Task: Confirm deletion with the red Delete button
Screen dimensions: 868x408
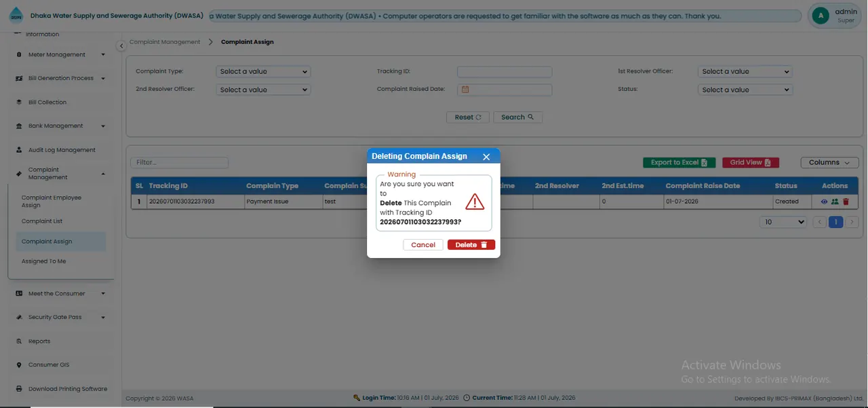Action: point(471,245)
